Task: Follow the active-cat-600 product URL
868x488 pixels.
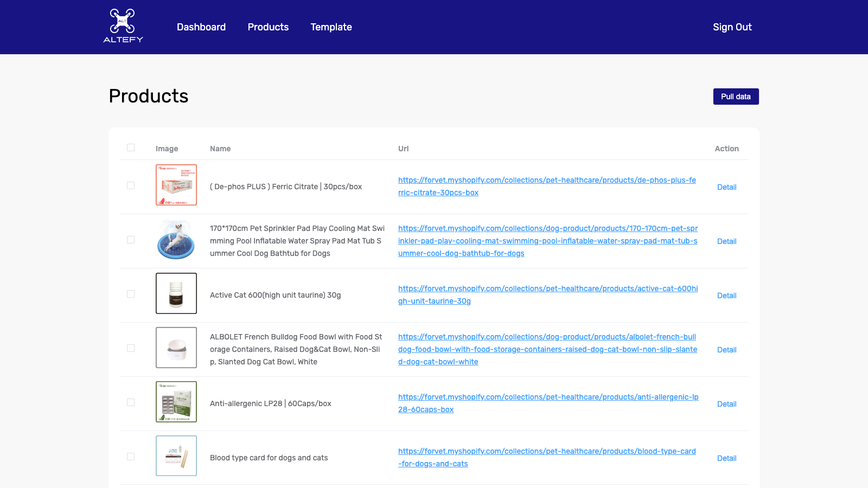Action: 547,289
